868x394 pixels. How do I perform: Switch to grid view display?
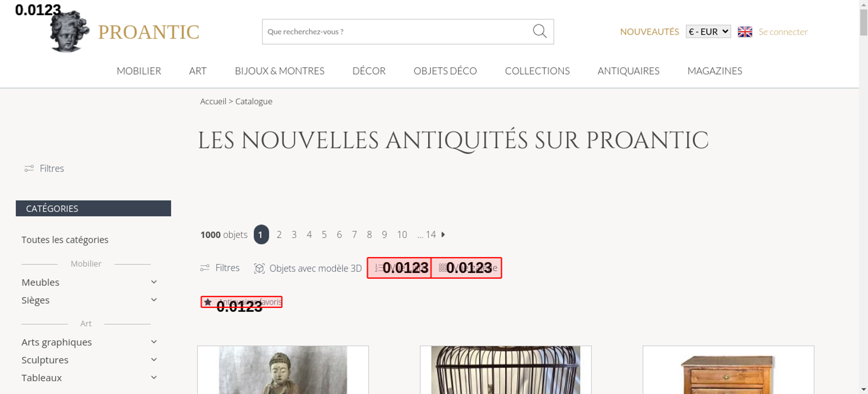(467, 268)
